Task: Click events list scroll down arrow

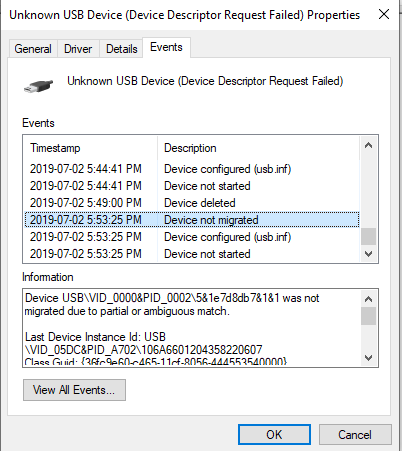Action: click(368, 254)
